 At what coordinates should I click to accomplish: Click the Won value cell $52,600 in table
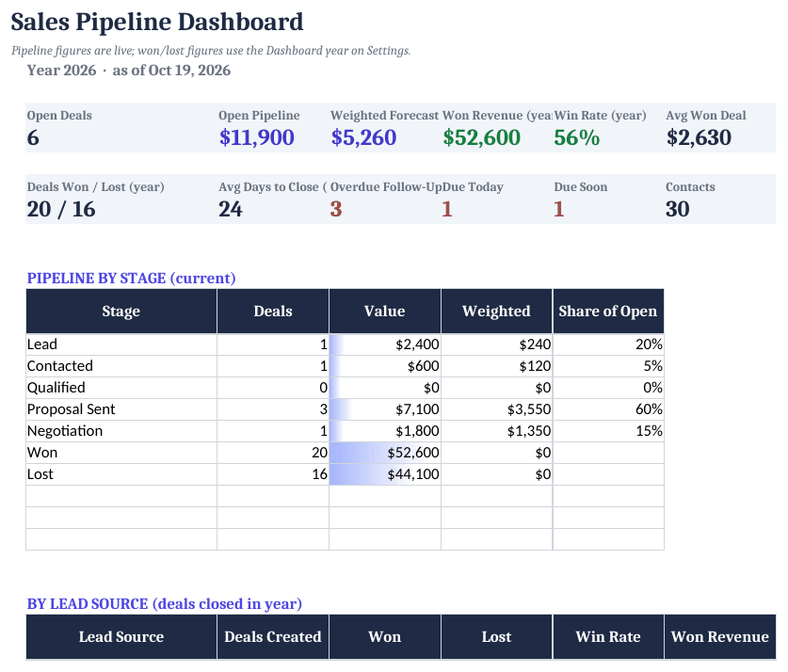point(385,453)
